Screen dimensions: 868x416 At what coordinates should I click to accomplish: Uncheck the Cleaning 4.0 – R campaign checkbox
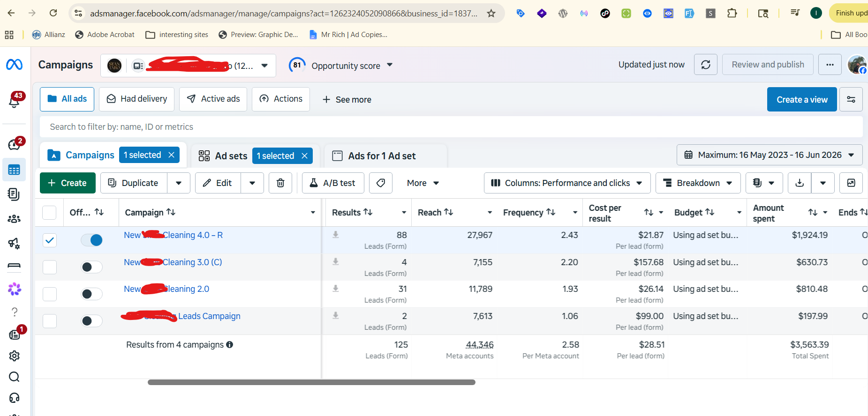(50, 240)
